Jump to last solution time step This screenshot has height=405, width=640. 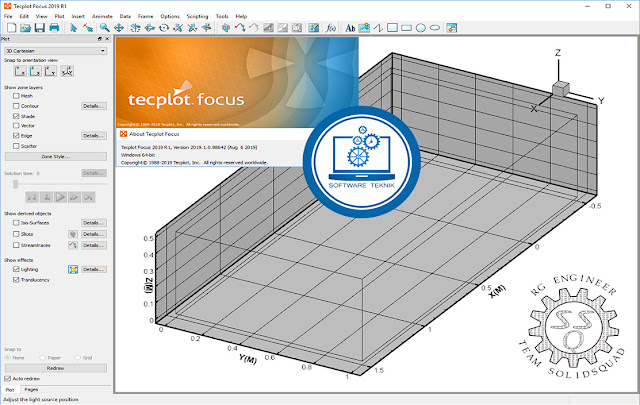pos(89,198)
